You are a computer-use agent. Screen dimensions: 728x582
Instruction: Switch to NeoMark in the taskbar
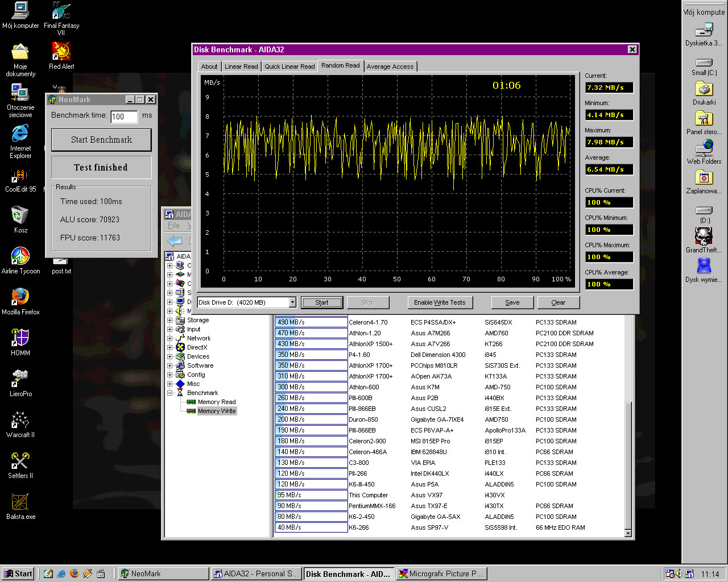pos(163,573)
